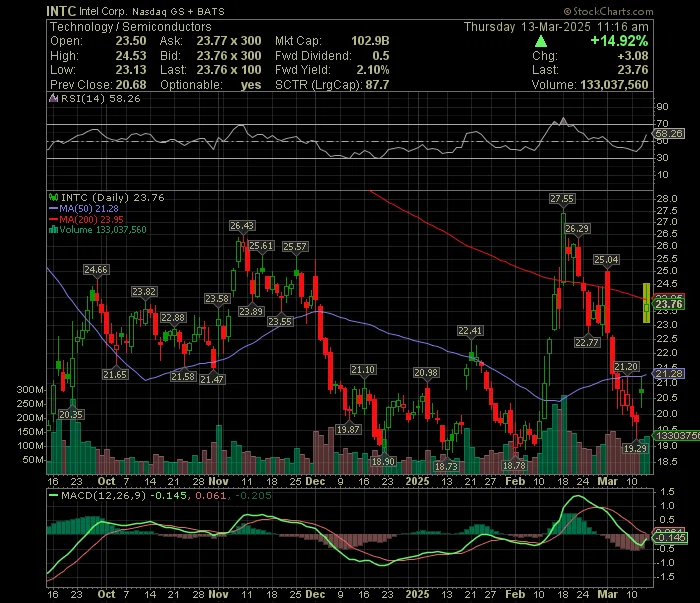Click the 300M volume axis label
The width and height of the screenshot is (700, 603).
tap(30, 390)
